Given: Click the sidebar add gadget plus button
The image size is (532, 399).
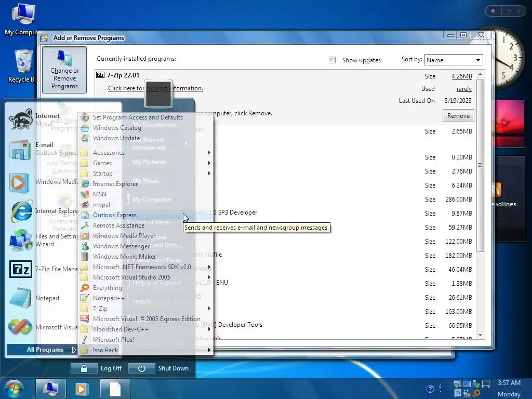Looking at the screenshot, I should click(493, 11).
